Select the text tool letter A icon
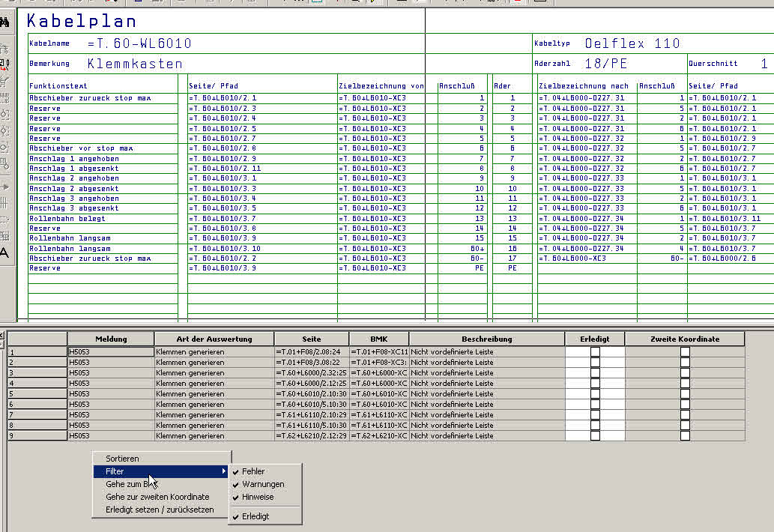The image size is (774, 532). tap(4, 253)
